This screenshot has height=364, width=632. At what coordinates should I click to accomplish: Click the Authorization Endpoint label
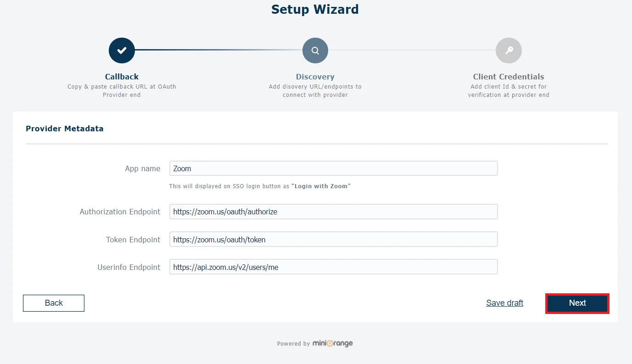[x=120, y=212]
